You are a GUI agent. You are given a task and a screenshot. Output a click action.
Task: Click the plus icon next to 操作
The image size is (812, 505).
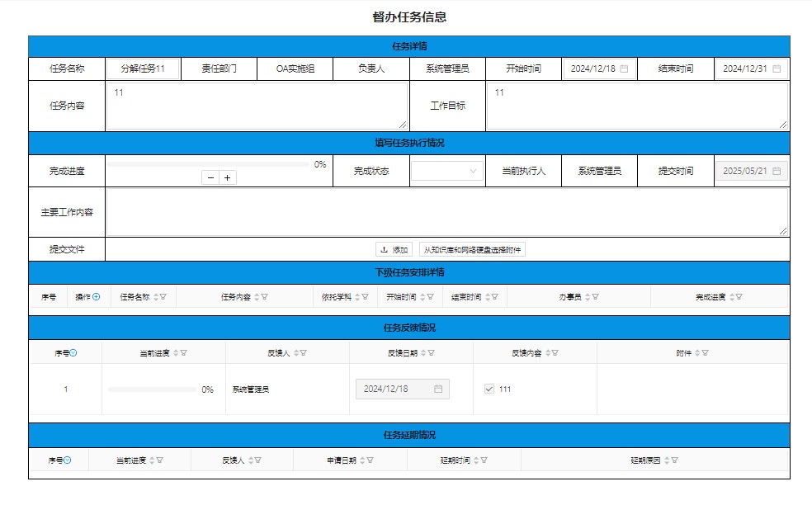96,297
